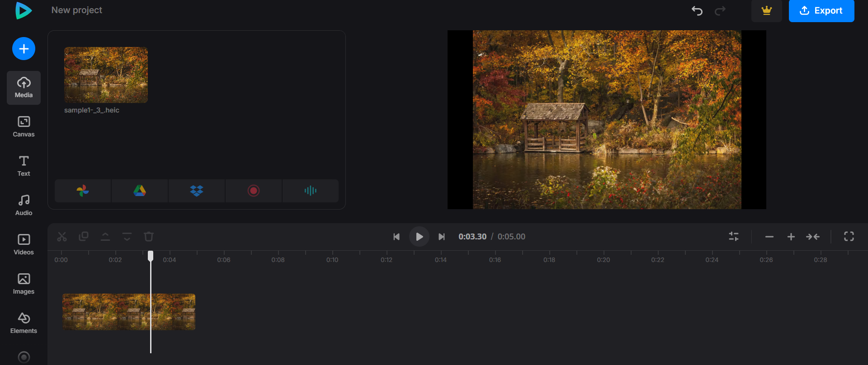This screenshot has width=868, height=365.
Task: Delete clip with trash icon
Action: coord(149,237)
